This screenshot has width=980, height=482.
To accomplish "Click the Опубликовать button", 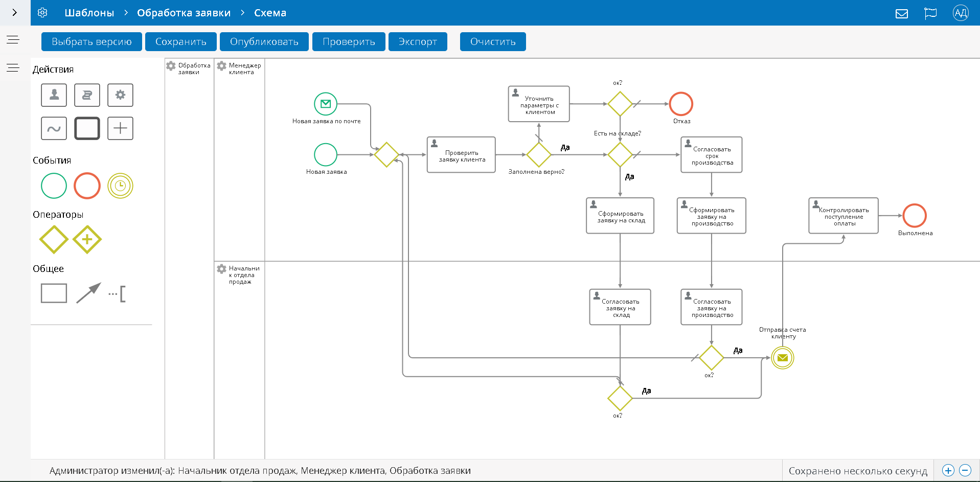I will coord(264,42).
